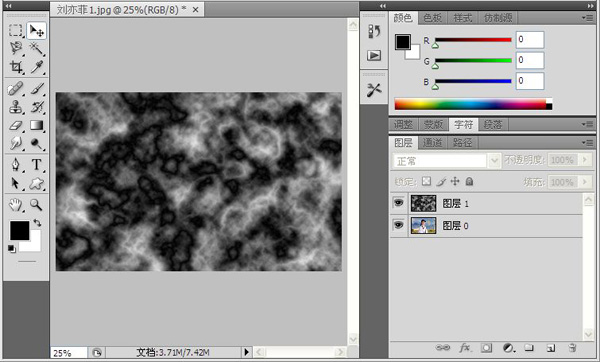Toggle lock all
Screen dimensions: 600x362
[469, 181]
